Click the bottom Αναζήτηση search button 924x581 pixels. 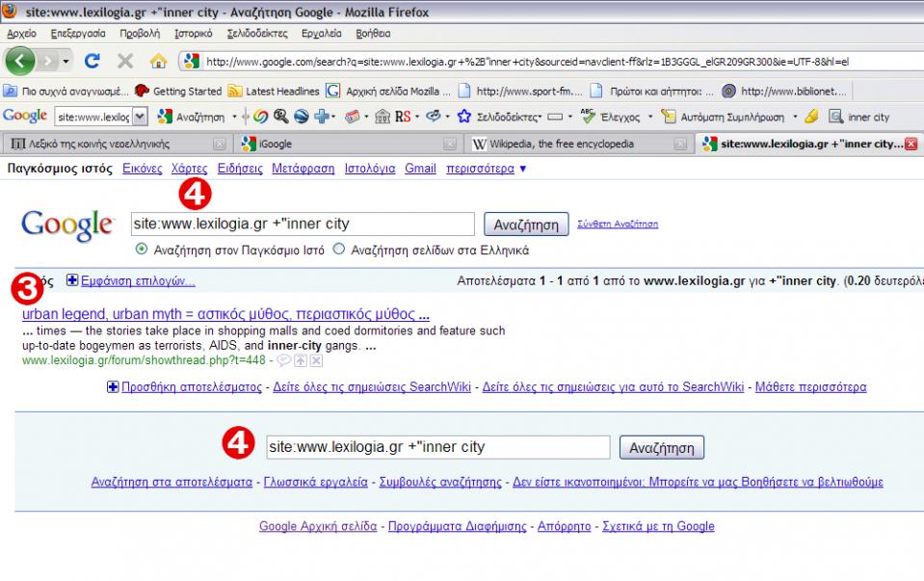tap(662, 448)
